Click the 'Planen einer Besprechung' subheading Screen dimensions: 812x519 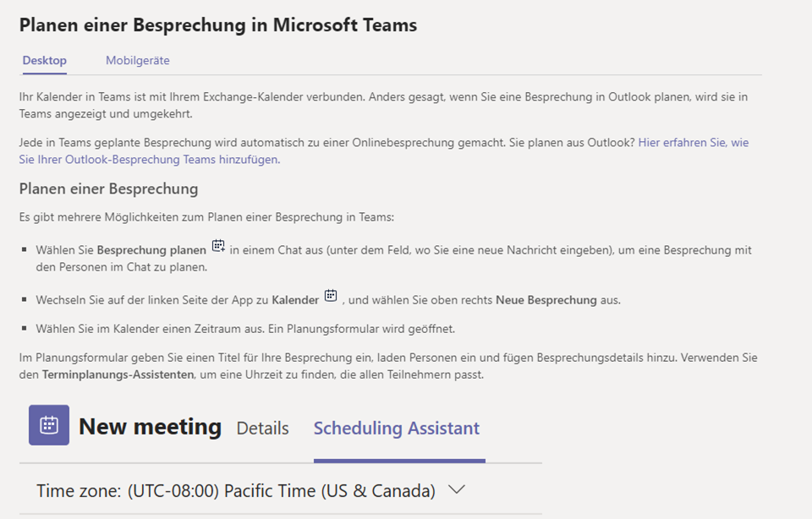coord(109,188)
